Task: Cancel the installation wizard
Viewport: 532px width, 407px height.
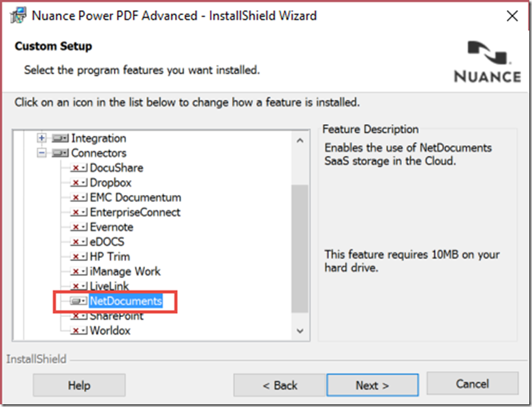Action: tap(473, 384)
